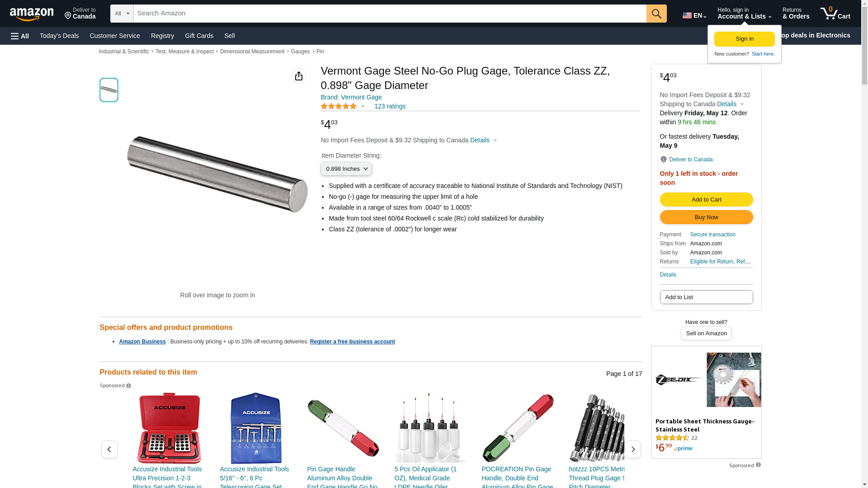
Task: Go to previous related products page
Action: (x=109, y=449)
